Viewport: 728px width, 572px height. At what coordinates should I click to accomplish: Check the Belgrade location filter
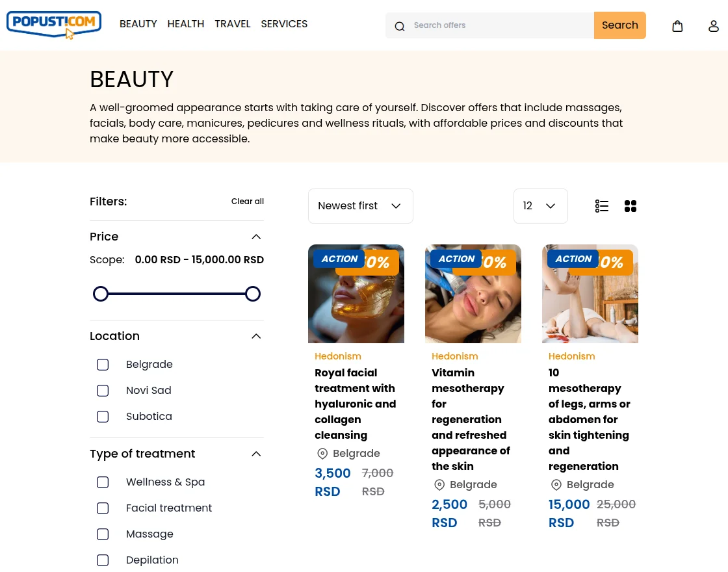pyautogui.click(x=103, y=365)
